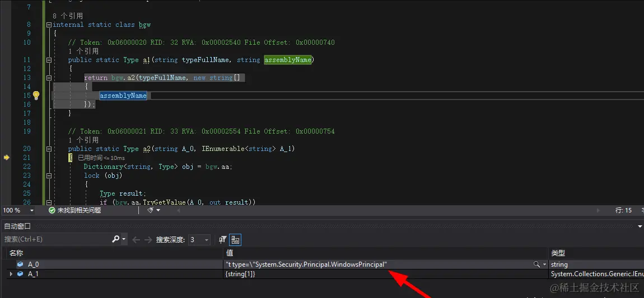Go to next search result arrow

click(x=148, y=239)
